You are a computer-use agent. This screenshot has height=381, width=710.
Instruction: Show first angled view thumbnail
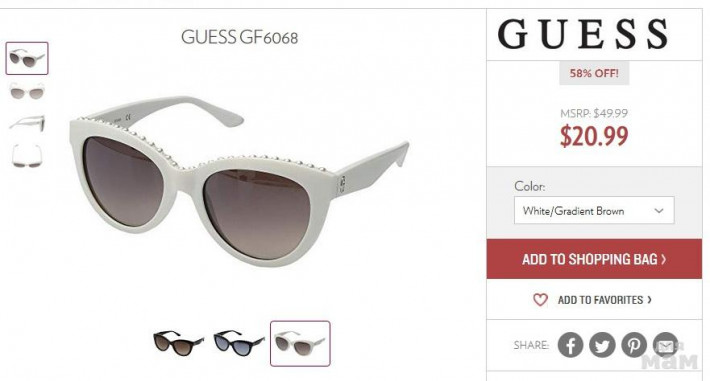(27, 58)
